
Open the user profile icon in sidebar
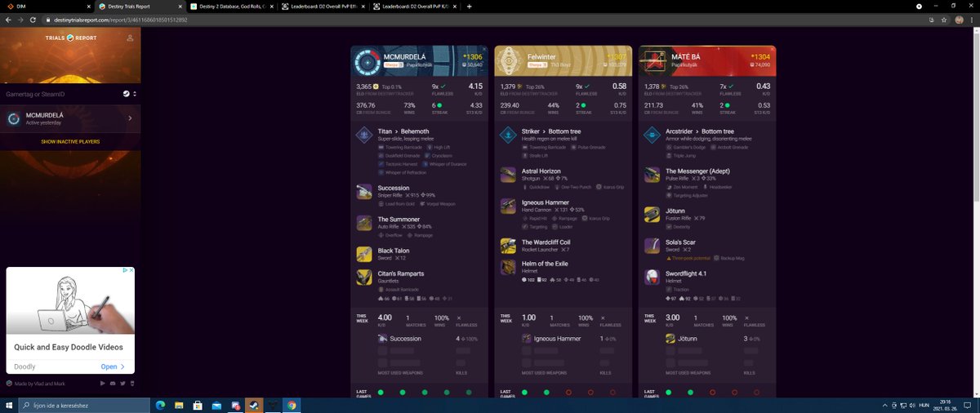pyautogui.click(x=130, y=38)
